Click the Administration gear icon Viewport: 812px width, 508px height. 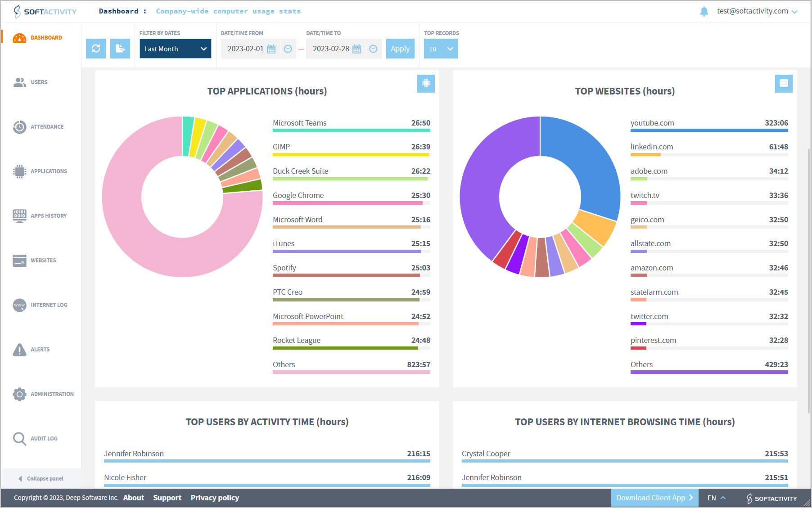19,394
